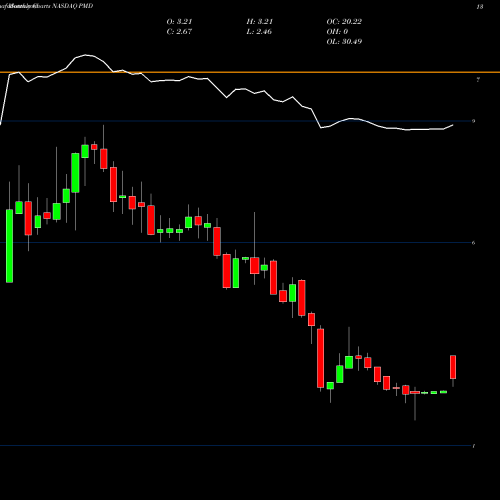This screenshot has width=500, height=500.
Task: Select the high value 'H: 3.21'
Action: (259, 21)
